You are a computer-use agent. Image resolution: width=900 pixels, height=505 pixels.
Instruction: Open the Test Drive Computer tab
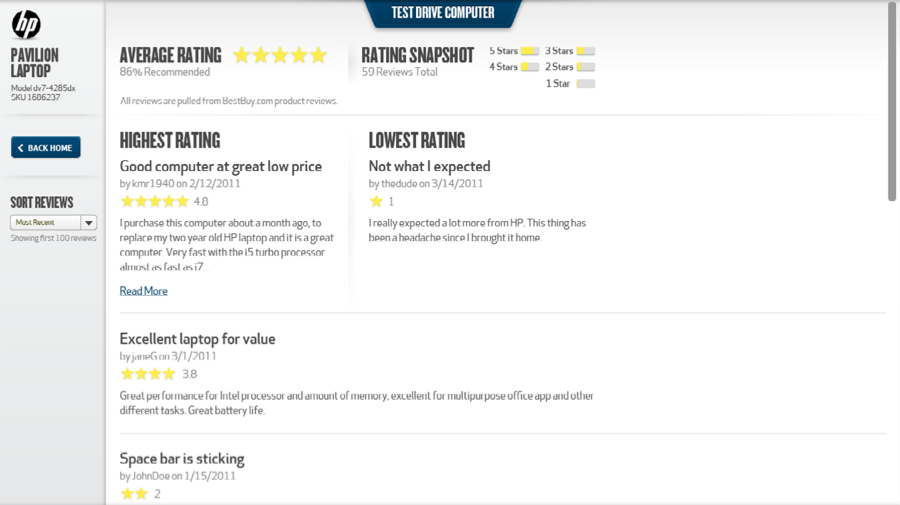pyautogui.click(x=443, y=13)
